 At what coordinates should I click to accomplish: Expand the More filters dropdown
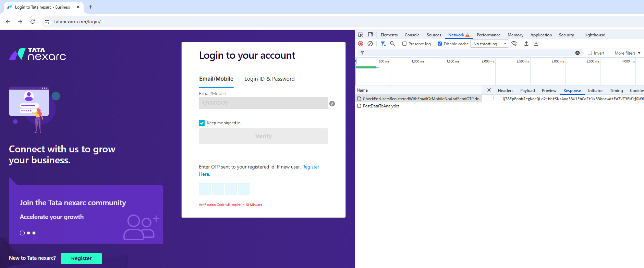coord(628,53)
